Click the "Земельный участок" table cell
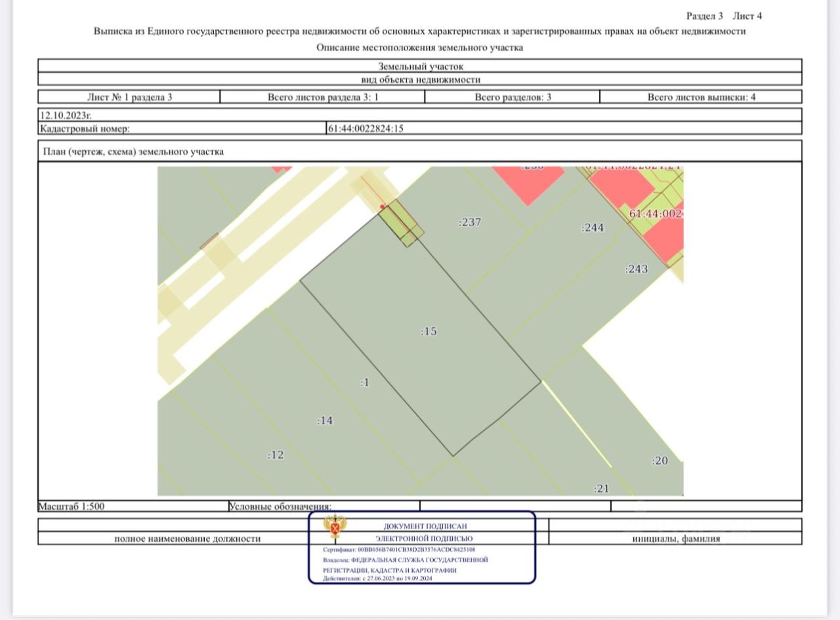 420,66
